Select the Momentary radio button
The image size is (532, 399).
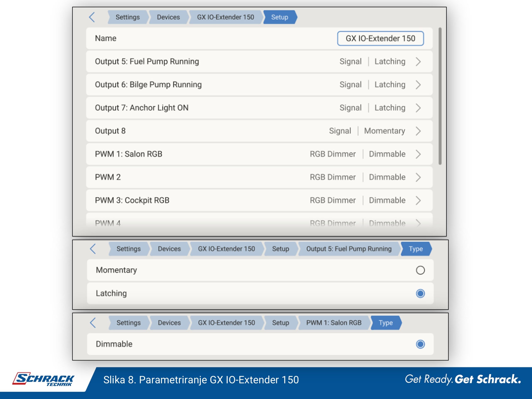[x=420, y=270]
